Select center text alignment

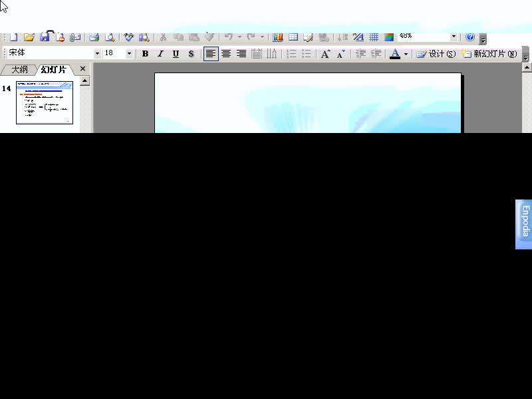[226, 54]
